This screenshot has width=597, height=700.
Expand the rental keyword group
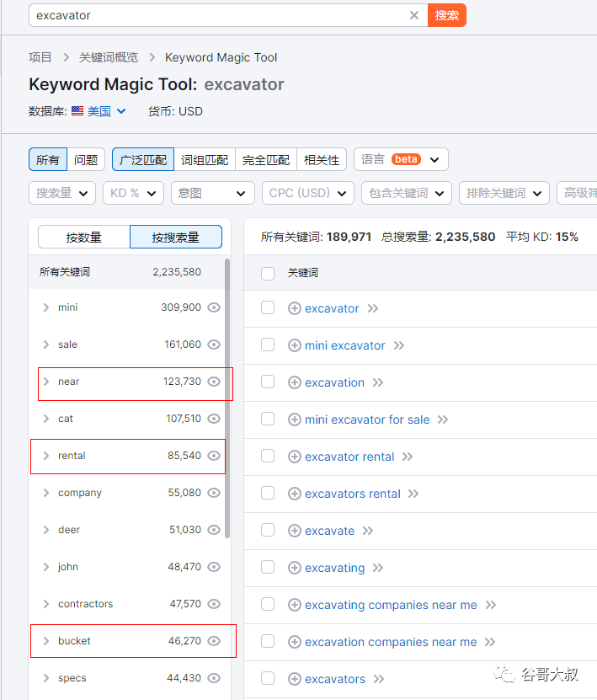(x=46, y=456)
